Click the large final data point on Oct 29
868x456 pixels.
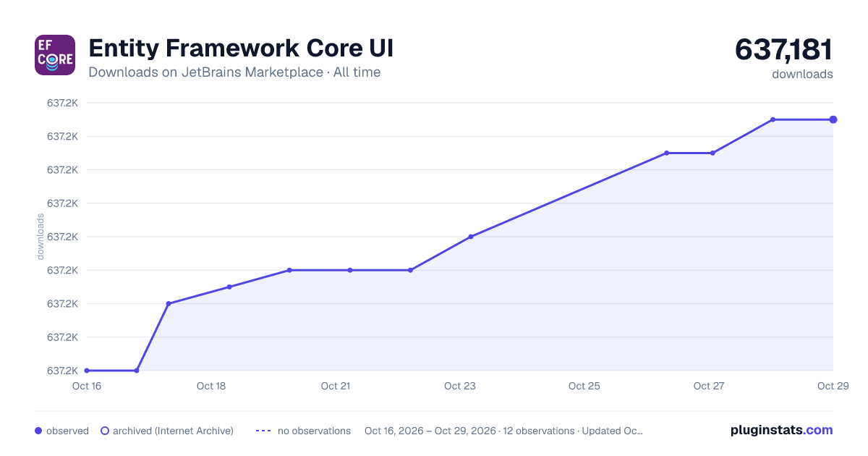pyautogui.click(x=833, y=119)
